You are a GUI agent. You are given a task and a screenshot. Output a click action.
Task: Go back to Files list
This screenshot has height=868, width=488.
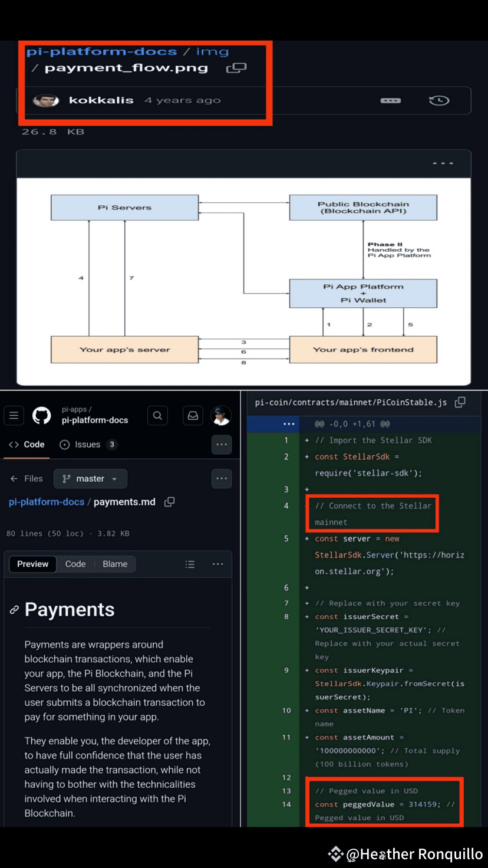[x=27, y=479]
